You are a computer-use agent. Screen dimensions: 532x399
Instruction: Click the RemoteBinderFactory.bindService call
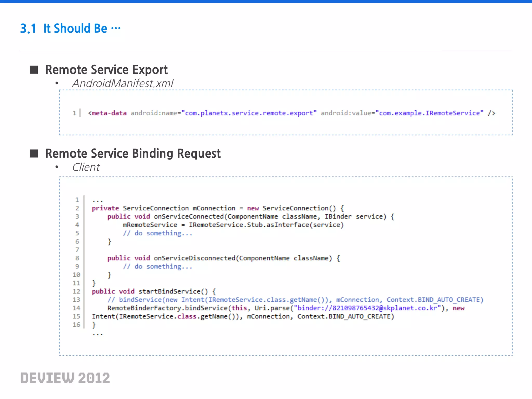click(167, 308)
